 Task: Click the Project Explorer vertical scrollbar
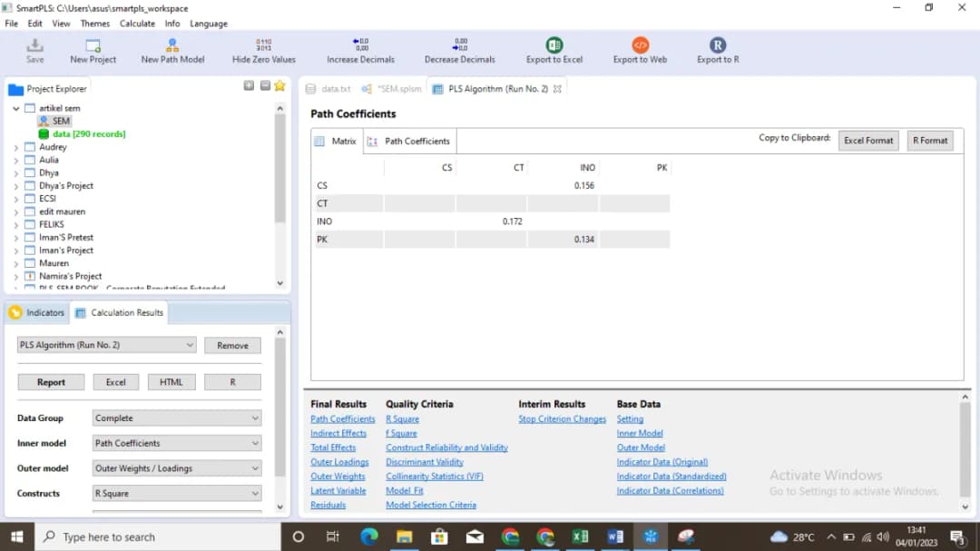280,169
